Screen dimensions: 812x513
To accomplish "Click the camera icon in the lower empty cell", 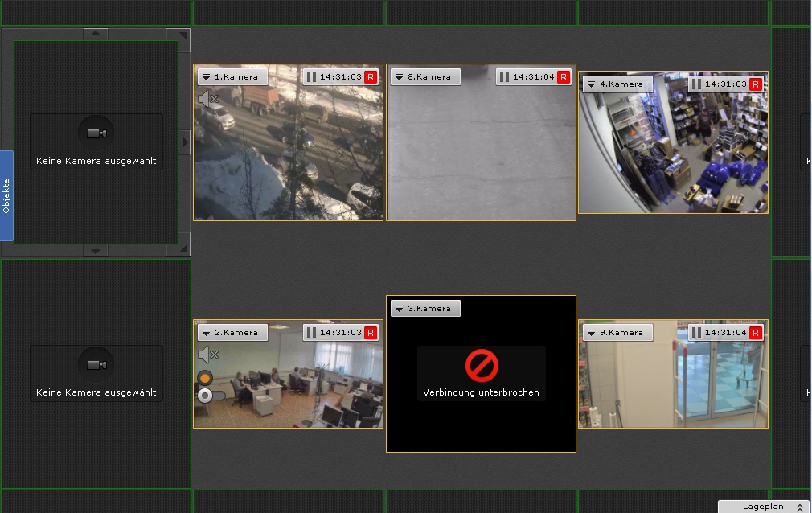I will point(96,365).
